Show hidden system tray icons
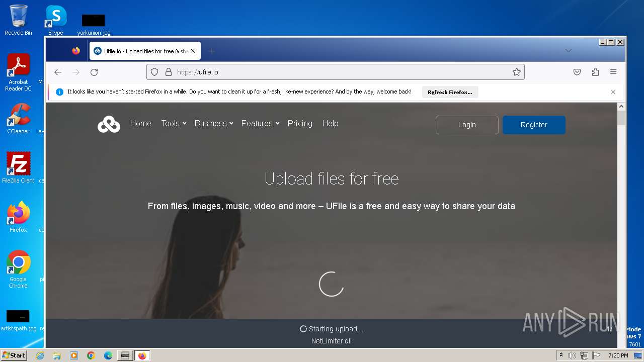644x362 pixels. point(561,355)
